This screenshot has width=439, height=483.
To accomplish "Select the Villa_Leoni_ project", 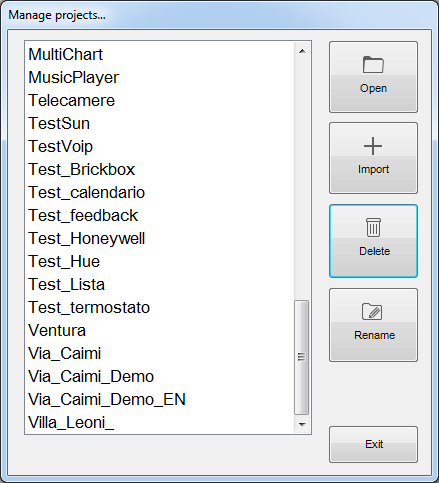I will tap(160, 422).
